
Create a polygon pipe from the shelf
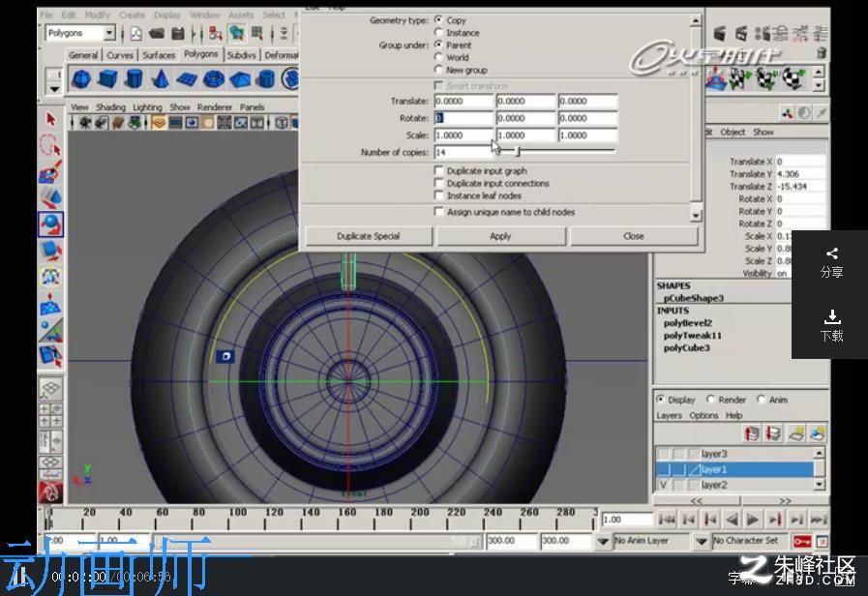[x=266, y=79]
